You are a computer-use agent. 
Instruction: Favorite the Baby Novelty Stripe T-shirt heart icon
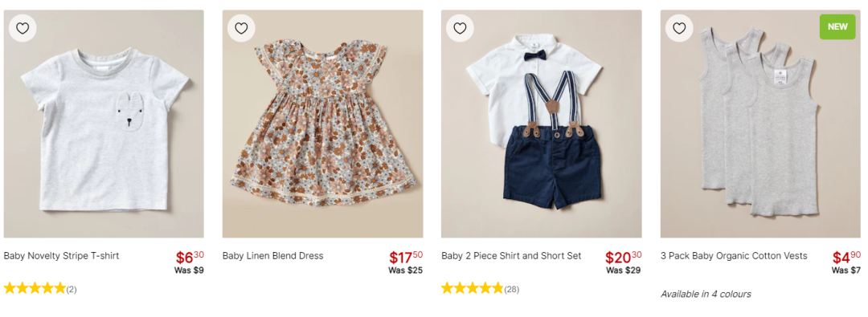point(23,28)
